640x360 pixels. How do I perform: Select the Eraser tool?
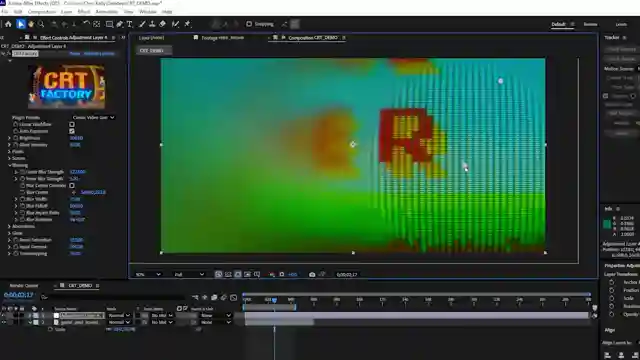coord(162,24)
